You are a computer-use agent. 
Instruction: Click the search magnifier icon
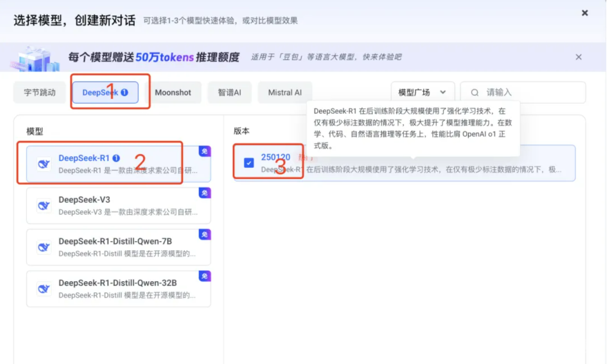[x=475, y=92]
